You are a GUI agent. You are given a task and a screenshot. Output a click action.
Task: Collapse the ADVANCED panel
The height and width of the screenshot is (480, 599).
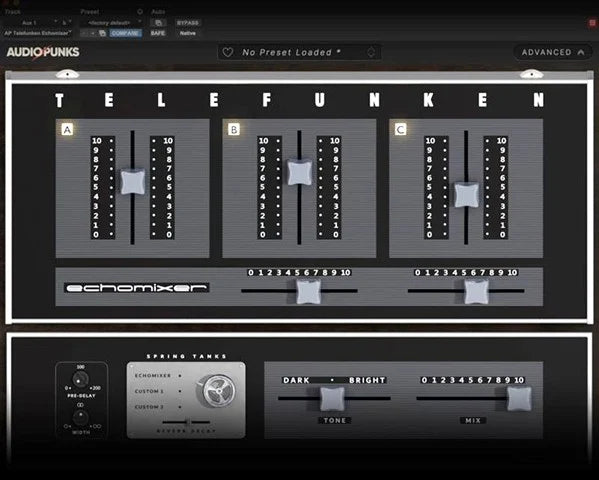tap(553, 52)
